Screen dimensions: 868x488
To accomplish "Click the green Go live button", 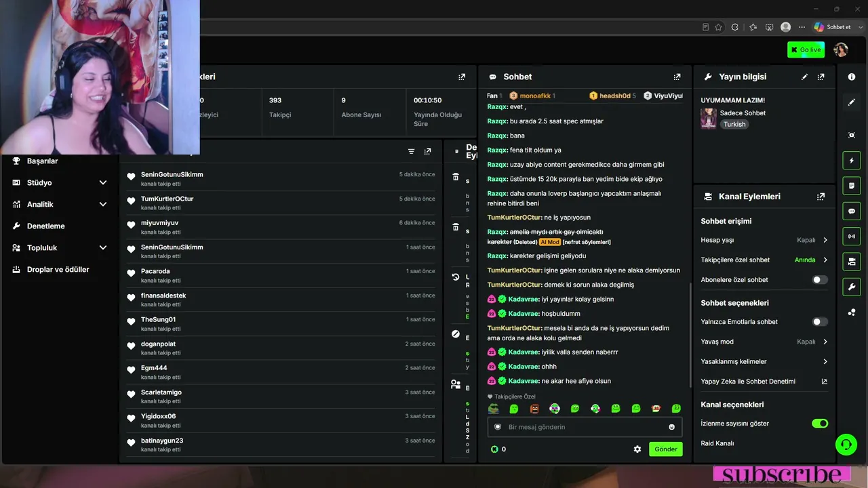I will (x=806, y=49).
